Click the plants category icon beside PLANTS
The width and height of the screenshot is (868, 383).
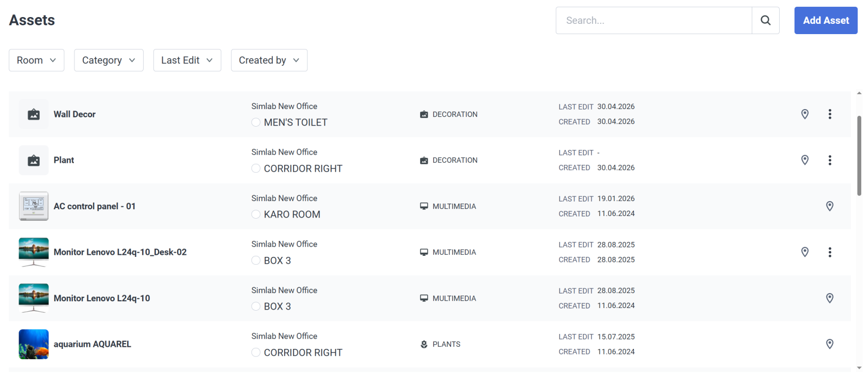point(424,344)
